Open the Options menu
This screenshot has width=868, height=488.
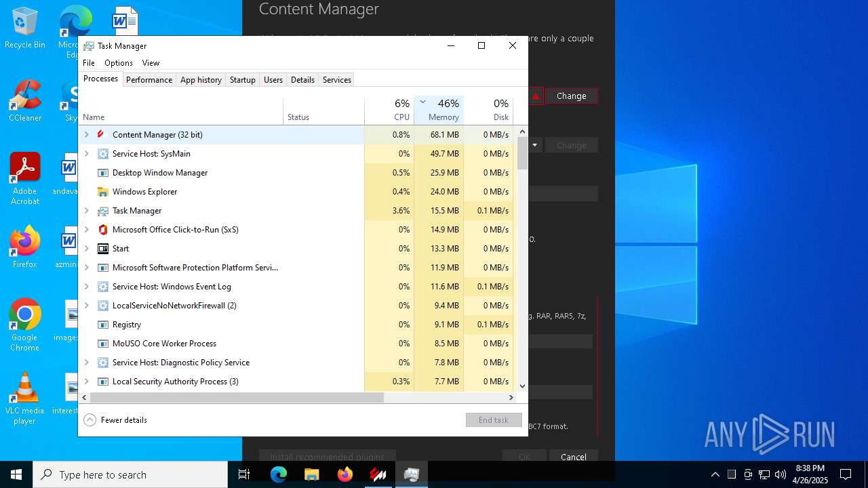(119, 63)
